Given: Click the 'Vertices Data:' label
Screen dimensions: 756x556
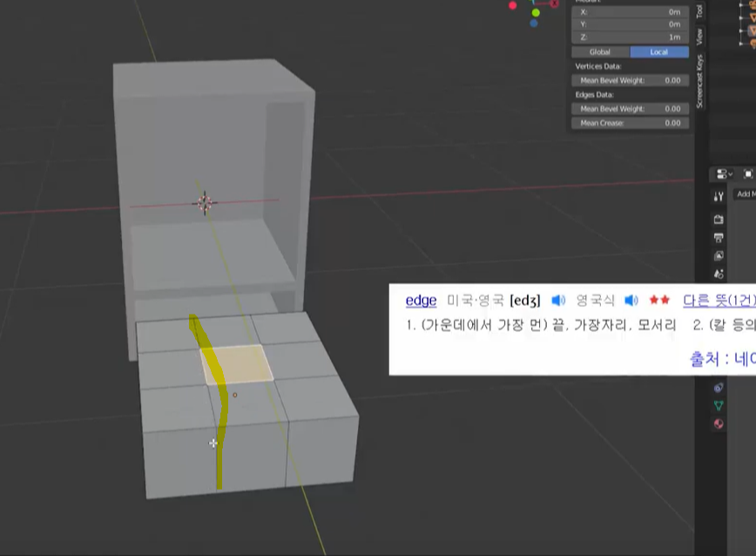Looking at the screenshot, I should pos(597,66).
